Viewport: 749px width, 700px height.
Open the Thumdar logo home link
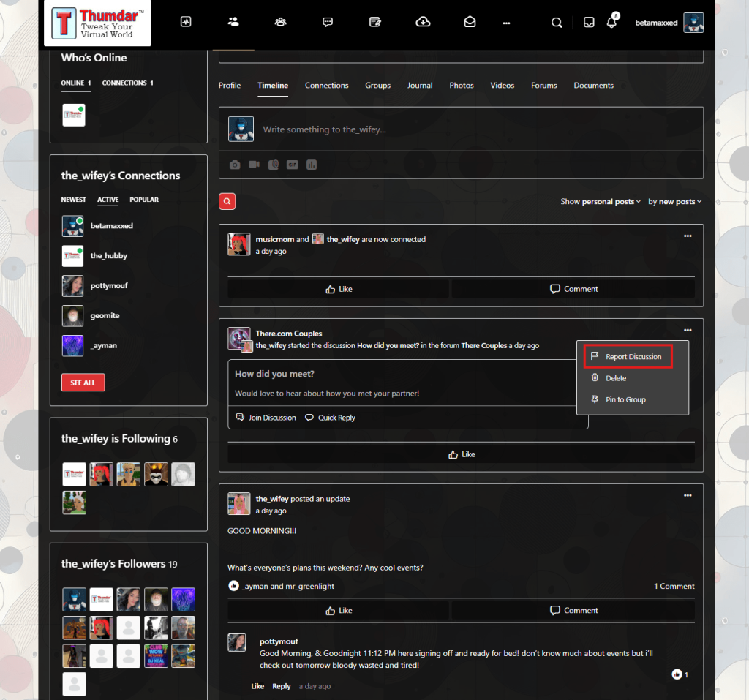coord(97,23)
